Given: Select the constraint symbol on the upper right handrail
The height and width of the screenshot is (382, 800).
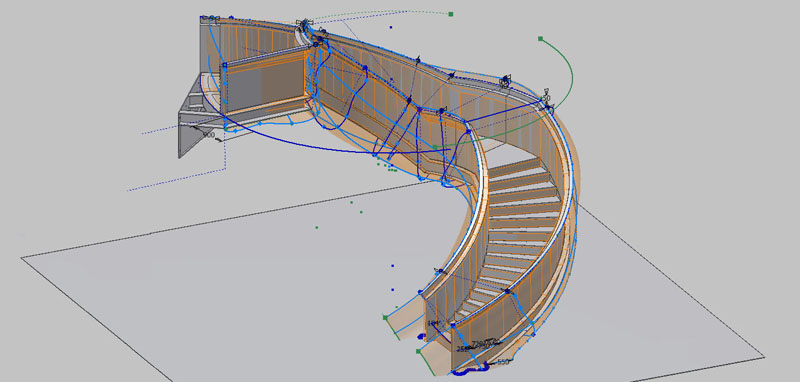Looking at the screenshot, I should coord(505,79).
